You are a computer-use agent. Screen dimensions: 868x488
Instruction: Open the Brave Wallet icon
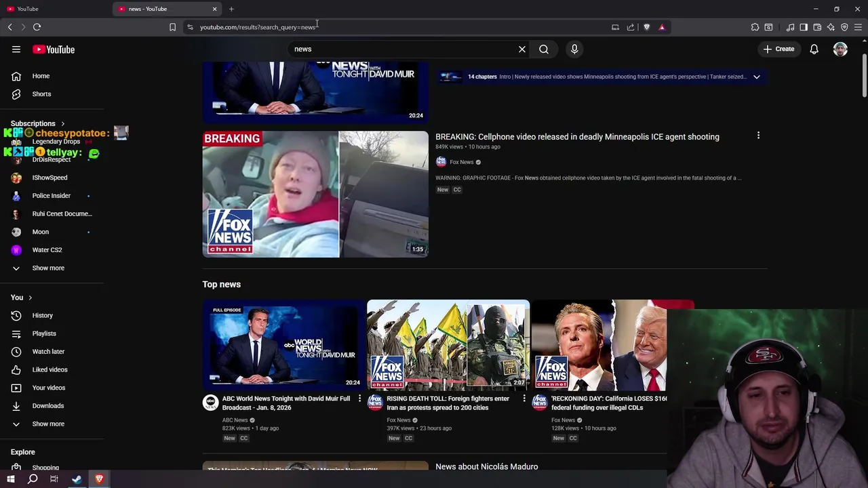817,27
